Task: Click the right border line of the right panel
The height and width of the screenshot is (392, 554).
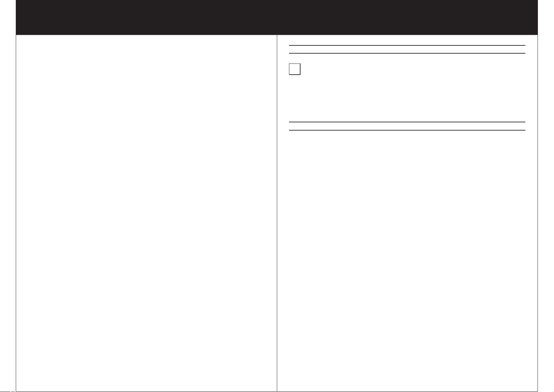Action: pos(538,213)
